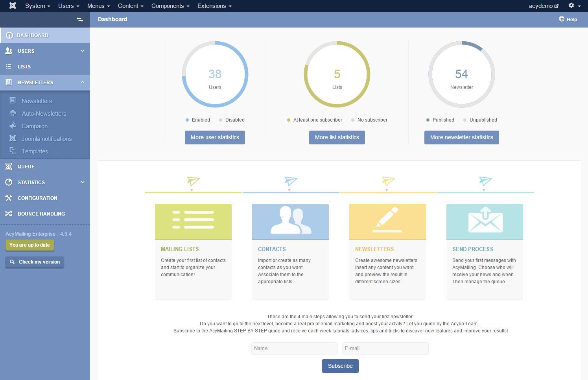Click the 5 Lists donut chart
588x380 pixels.
point(337,74)
